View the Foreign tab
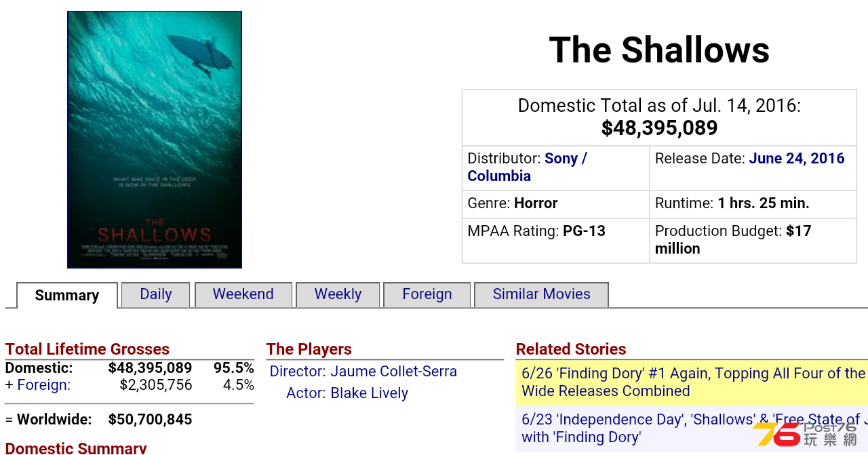This screenshot has width=868, height=455. 427,294
